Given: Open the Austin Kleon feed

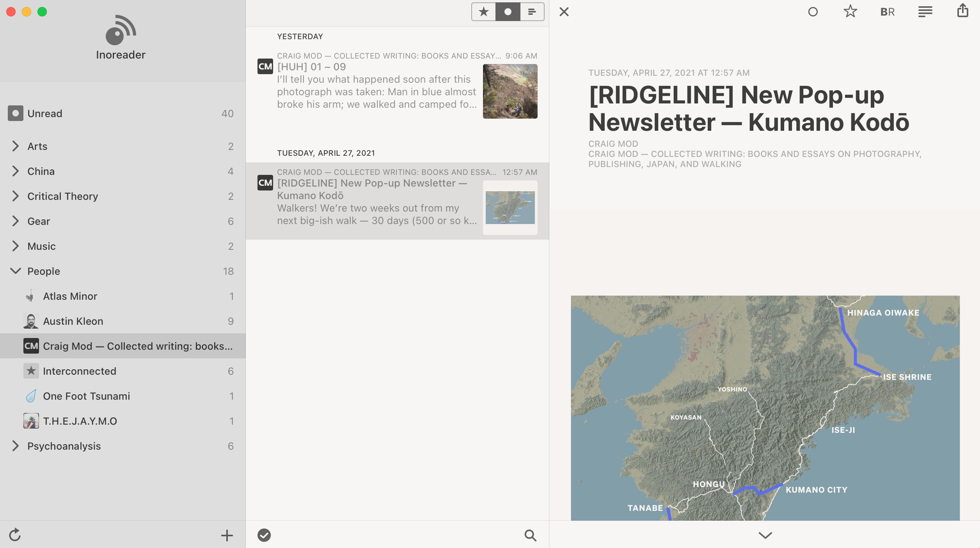Looking at the screenshot, I should (123, 321).
